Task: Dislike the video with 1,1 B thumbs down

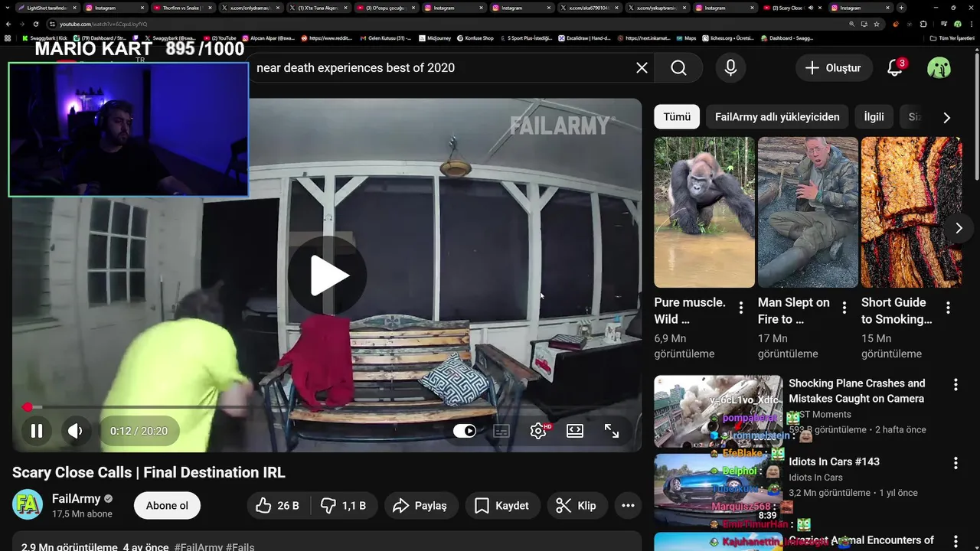Action: point(343,506)
